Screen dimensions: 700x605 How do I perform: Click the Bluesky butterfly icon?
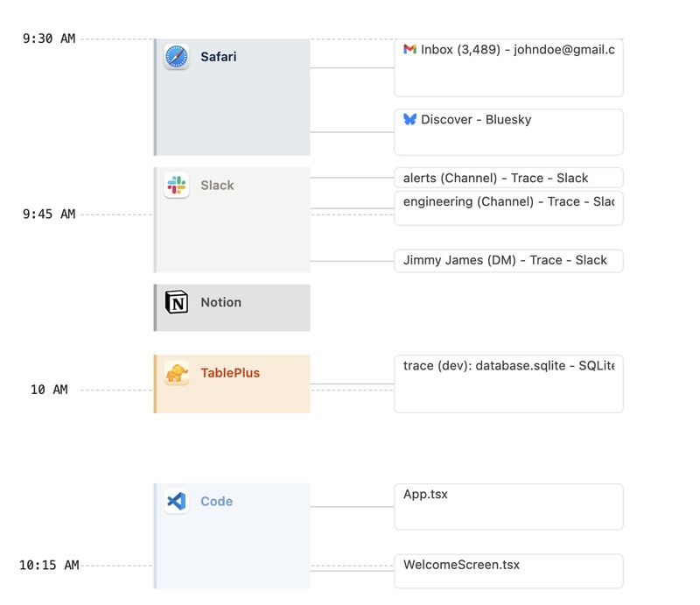pyautogui.click(x=409, y=120)
